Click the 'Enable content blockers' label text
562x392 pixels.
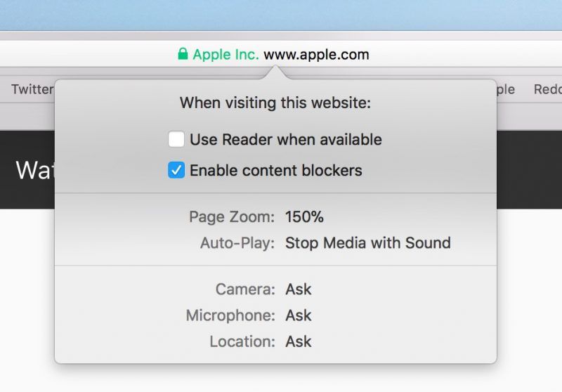275,170
